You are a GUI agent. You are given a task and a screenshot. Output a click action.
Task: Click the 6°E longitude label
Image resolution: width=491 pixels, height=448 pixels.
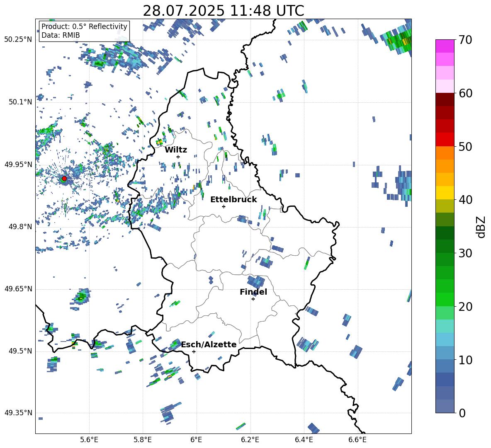click(196, 440)
